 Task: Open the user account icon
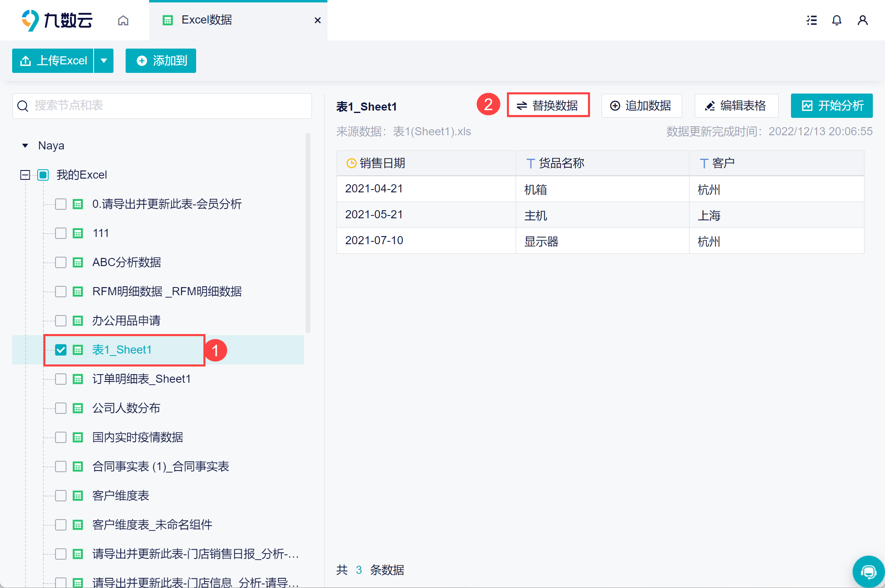point(862,20)
